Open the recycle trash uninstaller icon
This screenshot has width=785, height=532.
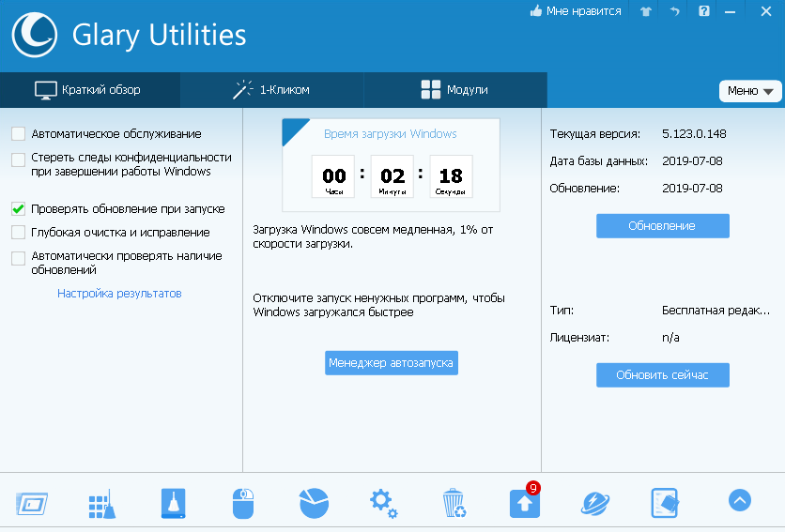(454, 504)
